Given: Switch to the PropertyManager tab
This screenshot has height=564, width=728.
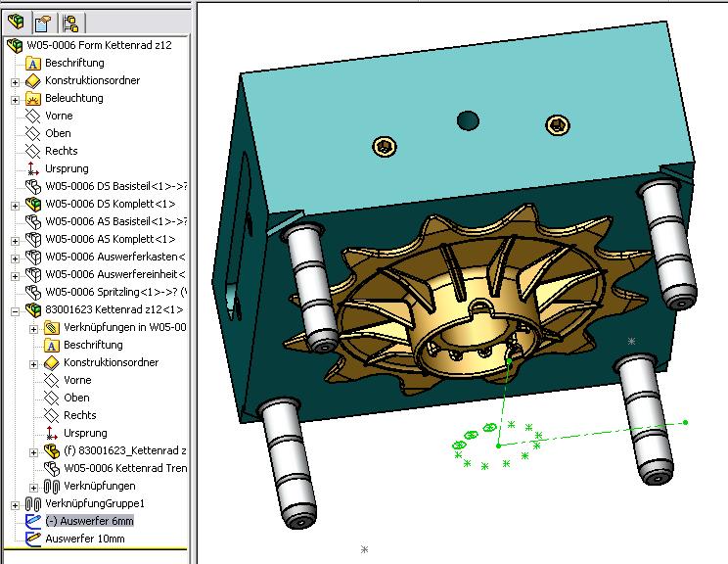Looking at the screenshot, I should coord(43,23).
